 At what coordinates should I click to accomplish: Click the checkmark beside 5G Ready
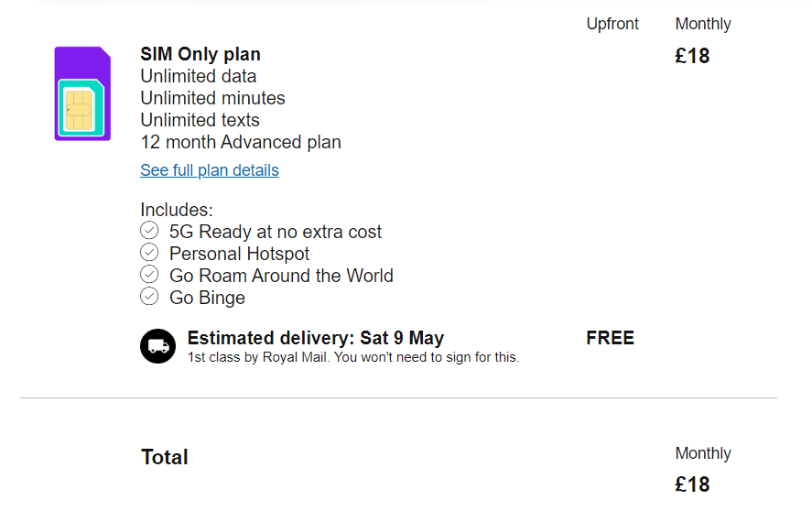[149, 230]
